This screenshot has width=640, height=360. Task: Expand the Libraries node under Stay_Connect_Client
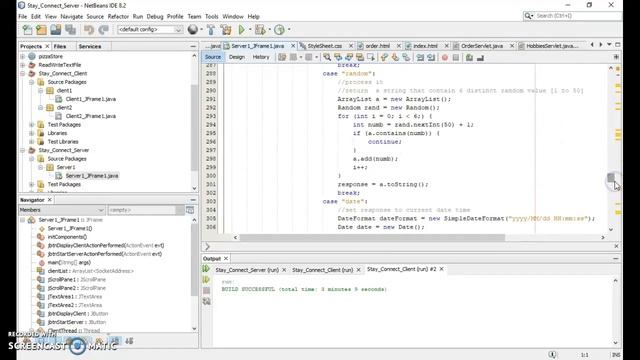[x=32, y=133]
